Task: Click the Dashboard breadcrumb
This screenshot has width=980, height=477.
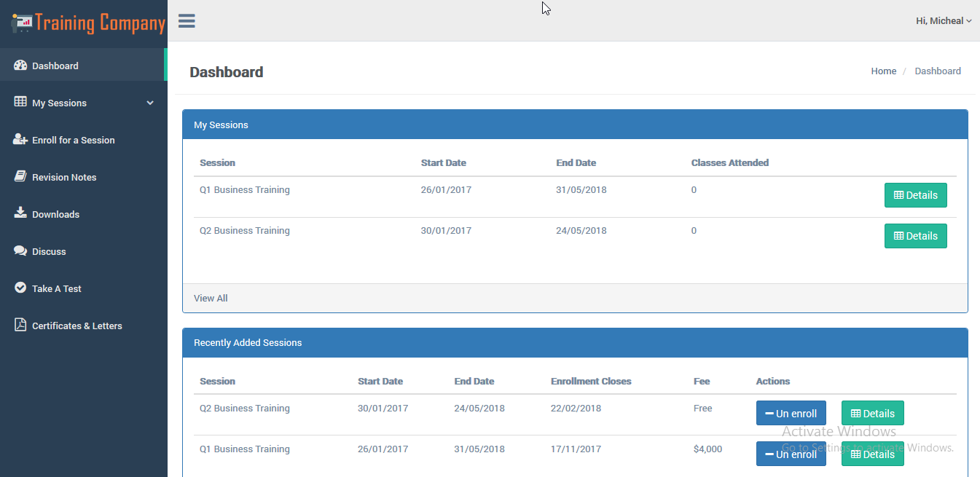Action: (x=938, y=71)
